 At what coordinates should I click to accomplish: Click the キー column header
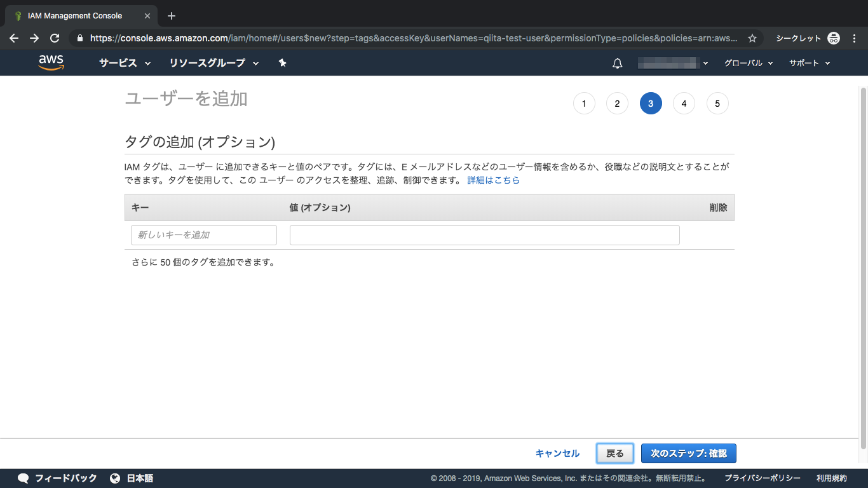pos(140,208)
